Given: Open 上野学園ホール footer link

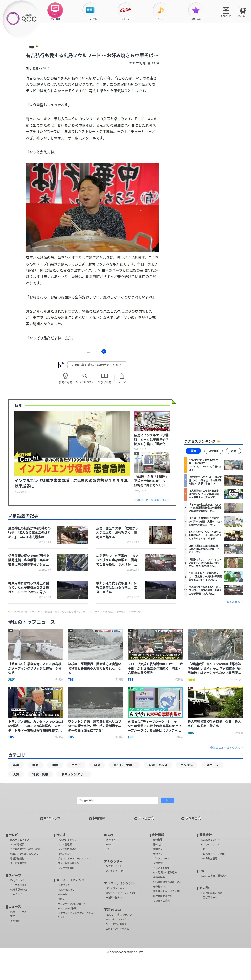Looking at the screenshot, I should pos(209,897).
